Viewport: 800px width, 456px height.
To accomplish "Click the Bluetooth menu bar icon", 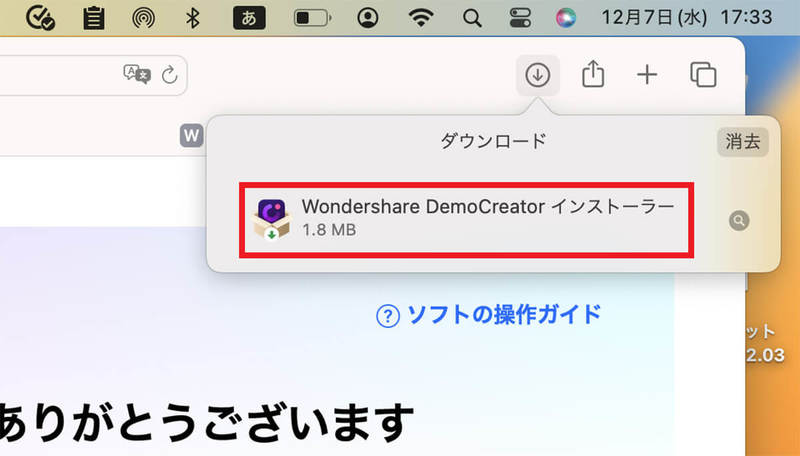I will point(192,18).
